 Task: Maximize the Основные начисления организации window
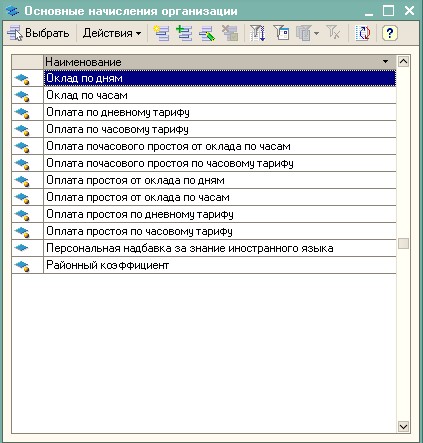pyautogui.click(x=388, y=11)
